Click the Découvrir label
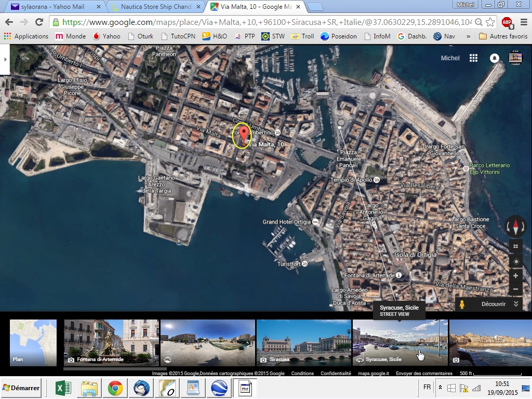Image resolution: width=532 pixels, height=399 pixels. 494,304
